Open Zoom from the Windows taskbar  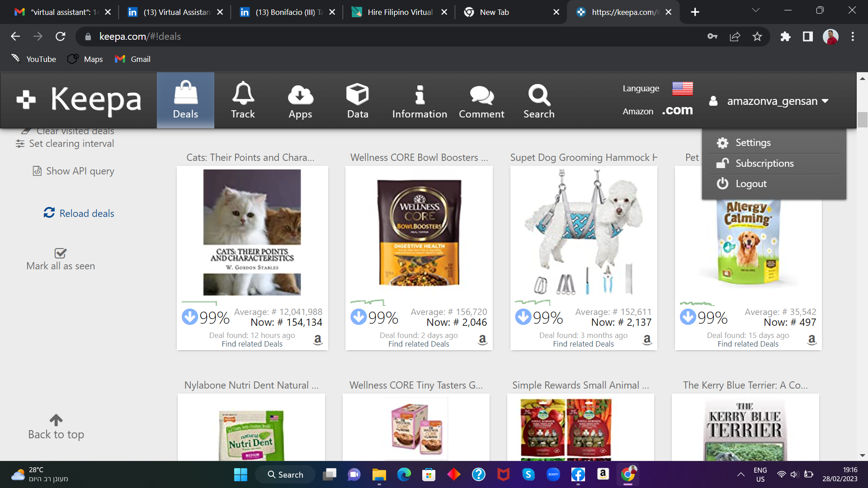point(553,474)
